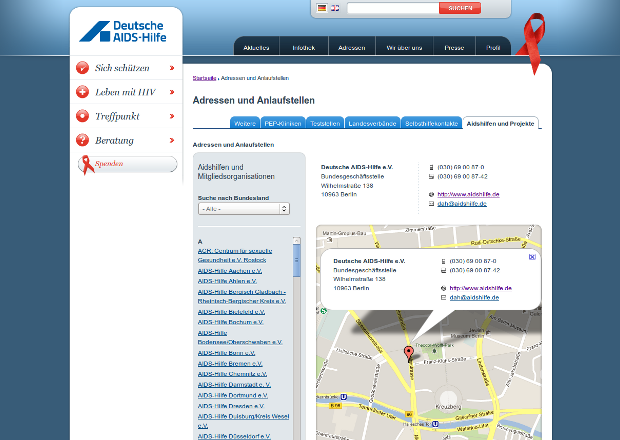Switch to the PEP-Kliniken tab

point(283,123)
